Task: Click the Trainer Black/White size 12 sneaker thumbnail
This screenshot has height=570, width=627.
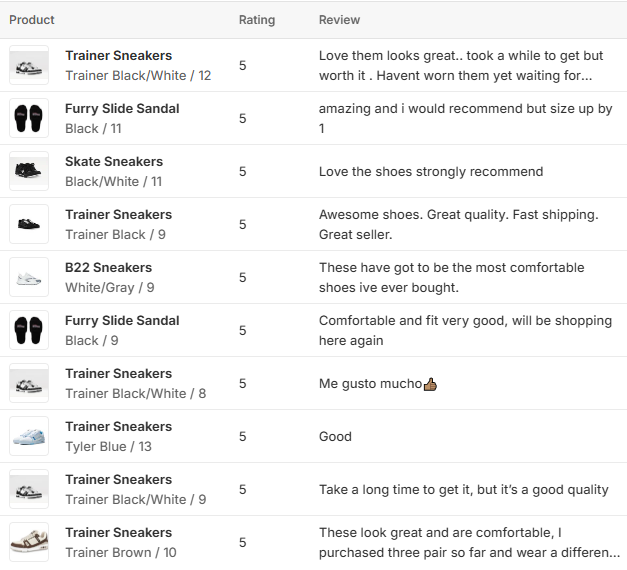Action: click(29, 65)
